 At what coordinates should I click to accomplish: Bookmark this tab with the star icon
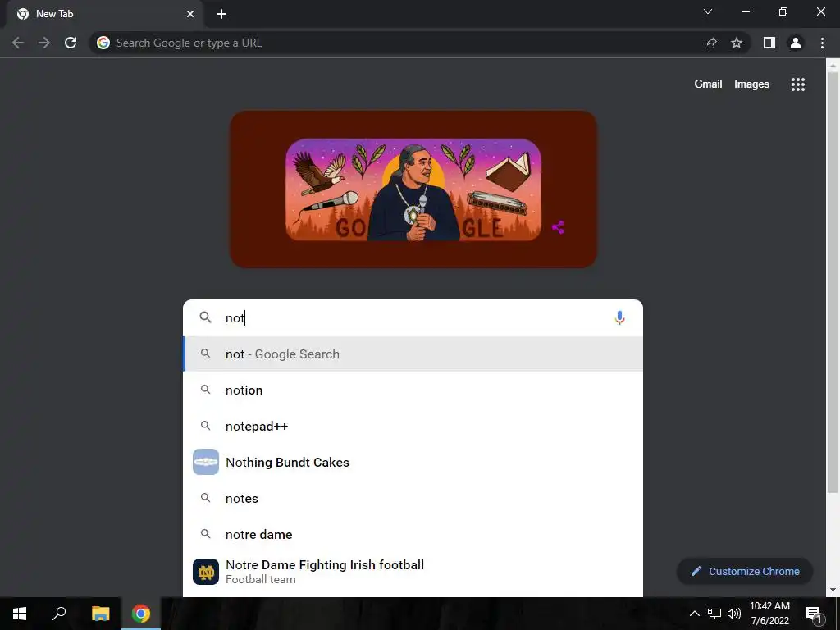point(737,43)
